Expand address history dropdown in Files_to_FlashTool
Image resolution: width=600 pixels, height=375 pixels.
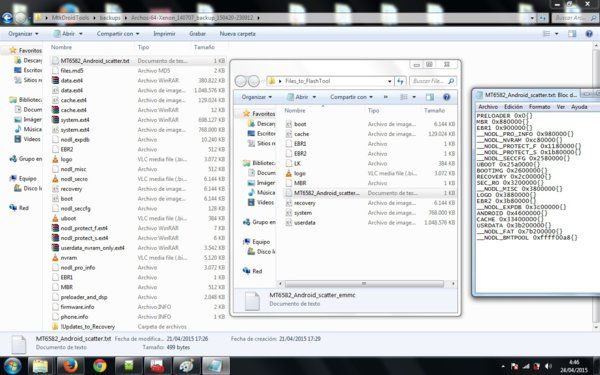point(390,81)
